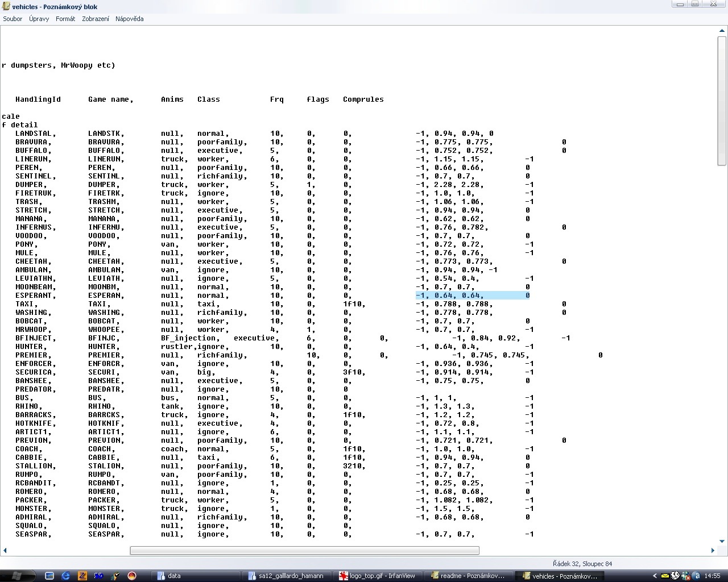Screen dimensions: 728x582
Task: Open the Zobrazení menu
Action: coord(95,19)
